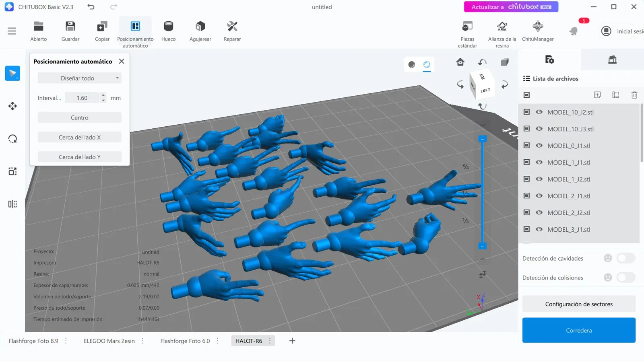Open Configuración de sectores
644x362 pixels.
pyautogui.click(x=579, y=304)
